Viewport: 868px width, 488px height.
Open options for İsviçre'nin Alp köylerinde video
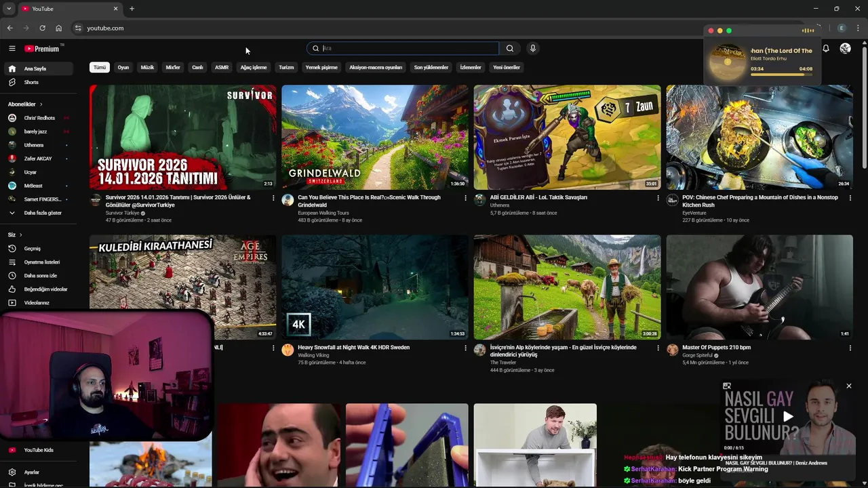658,348
